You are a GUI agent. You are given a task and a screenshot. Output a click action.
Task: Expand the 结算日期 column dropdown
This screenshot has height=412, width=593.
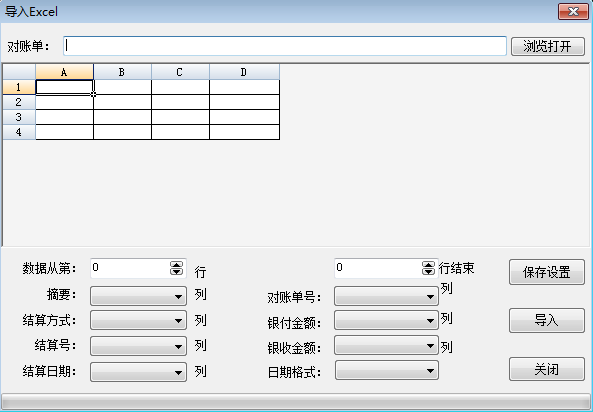coord(138,372)
